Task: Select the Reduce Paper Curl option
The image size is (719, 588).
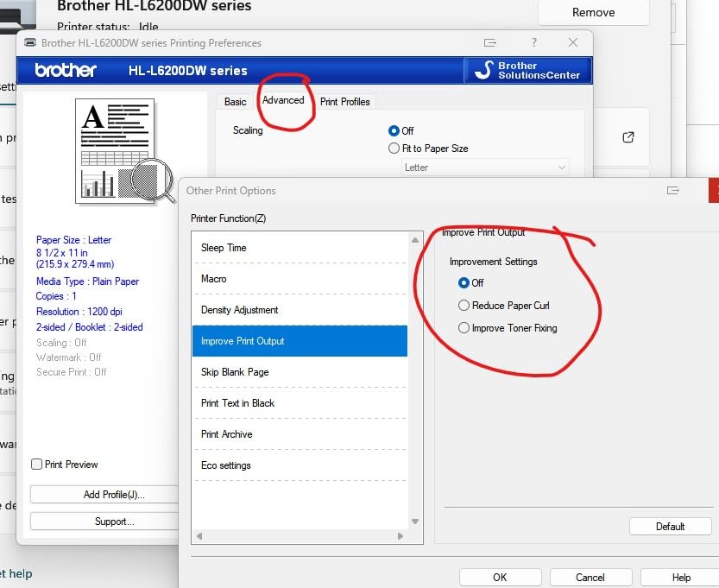Action: tap(503, 306)
